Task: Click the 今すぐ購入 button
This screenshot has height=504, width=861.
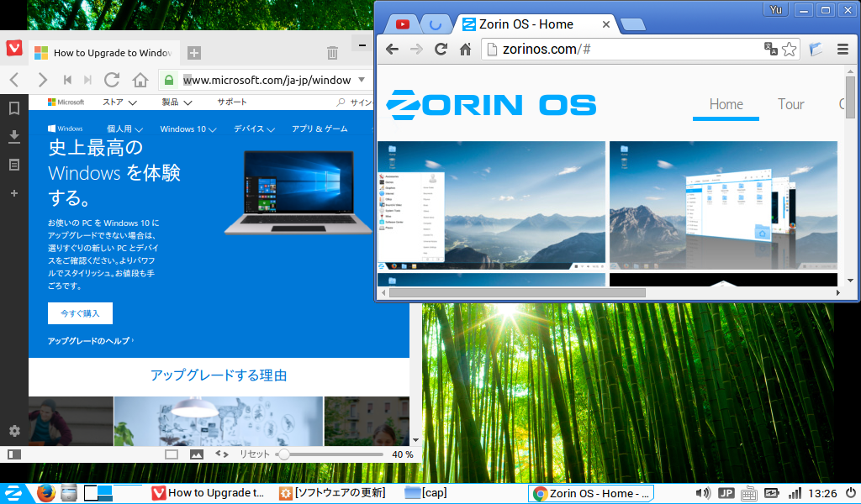Action: pyautogui.click(x=80, y=313)
